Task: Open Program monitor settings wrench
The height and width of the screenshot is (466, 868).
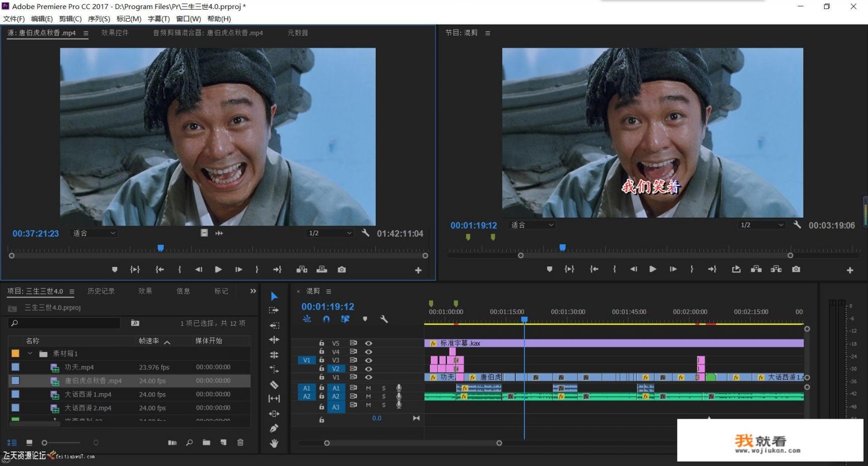Action: pyautogui.click(x=797, y=225)
